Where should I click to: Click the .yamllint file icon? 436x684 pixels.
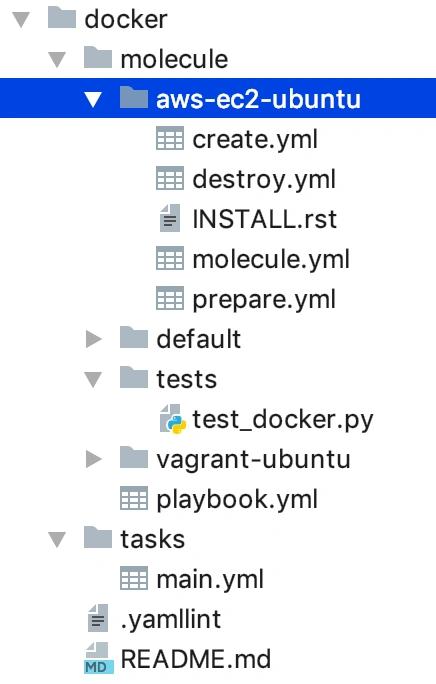tap(98, 618)
